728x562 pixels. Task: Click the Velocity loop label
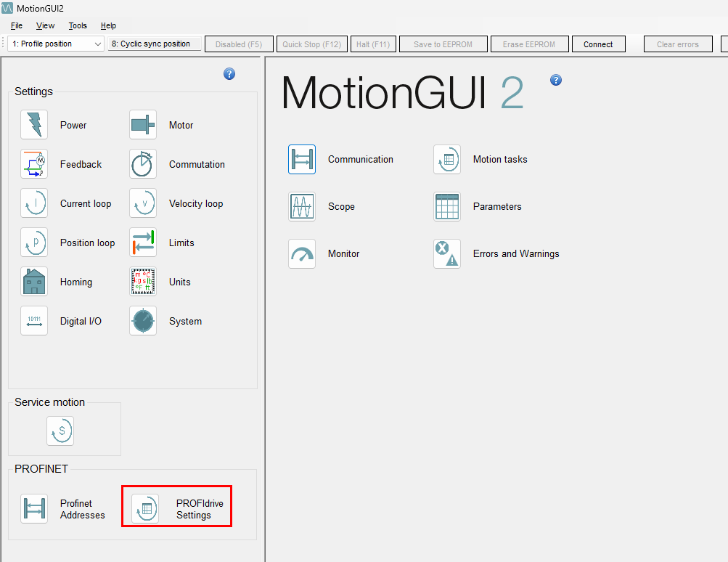click(x=196, y=203)
